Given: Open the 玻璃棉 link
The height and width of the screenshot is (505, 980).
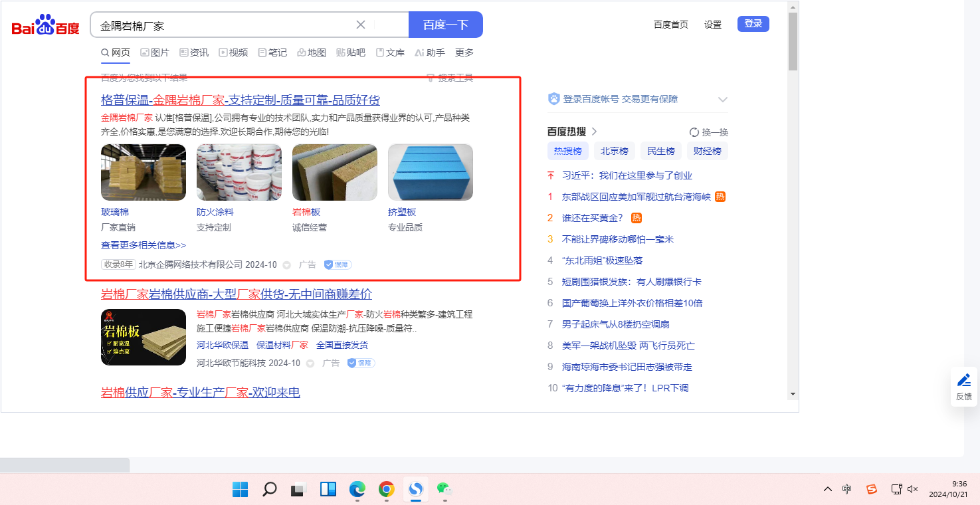Looking at the screenshot, I should 115,212.
